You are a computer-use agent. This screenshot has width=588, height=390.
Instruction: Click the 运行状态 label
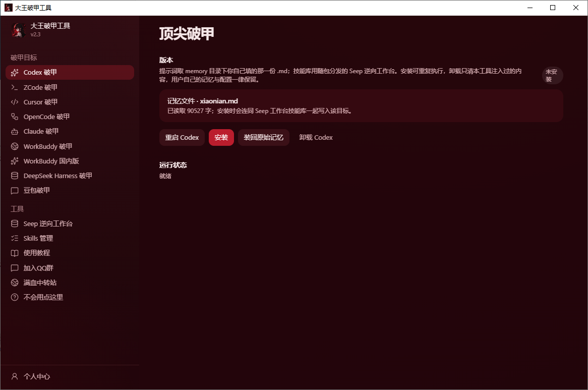pos(173,165)
